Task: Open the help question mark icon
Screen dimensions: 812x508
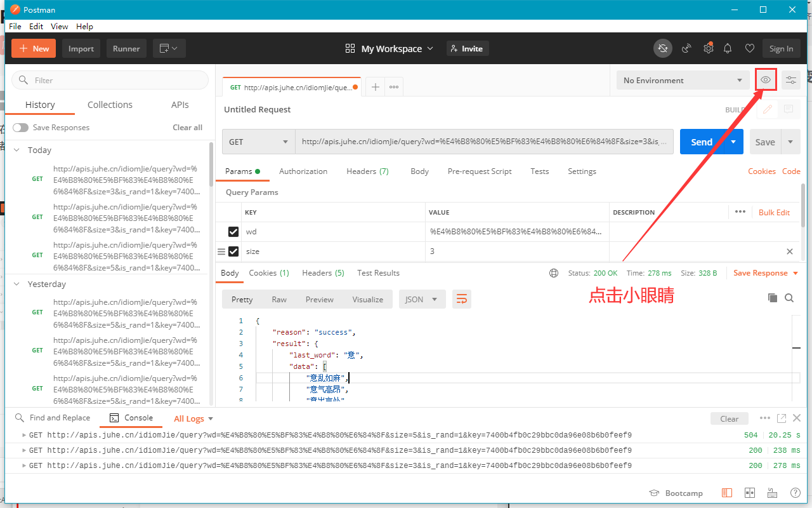Action: pyautogui.click(x=795, y=493)
